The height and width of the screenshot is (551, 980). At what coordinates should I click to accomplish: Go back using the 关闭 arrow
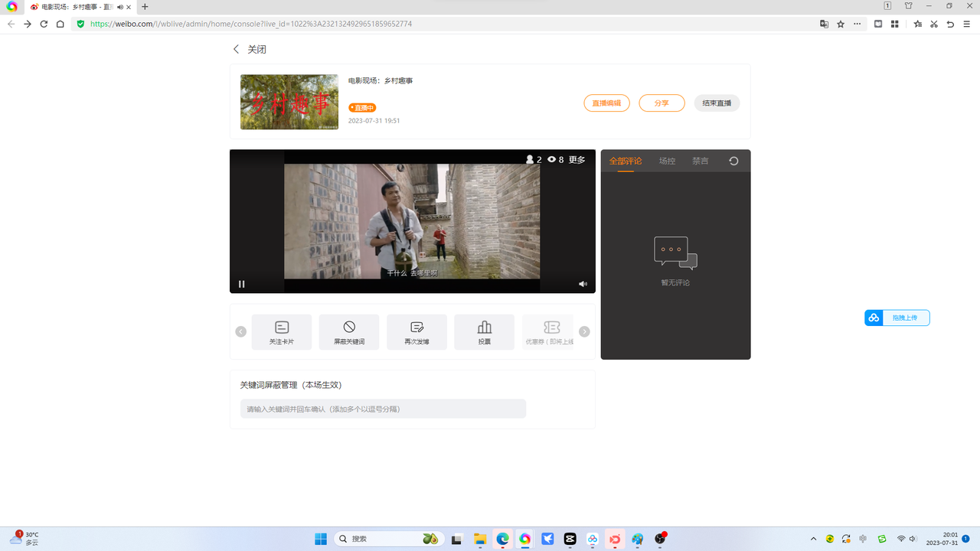click(x=237, y=49)
